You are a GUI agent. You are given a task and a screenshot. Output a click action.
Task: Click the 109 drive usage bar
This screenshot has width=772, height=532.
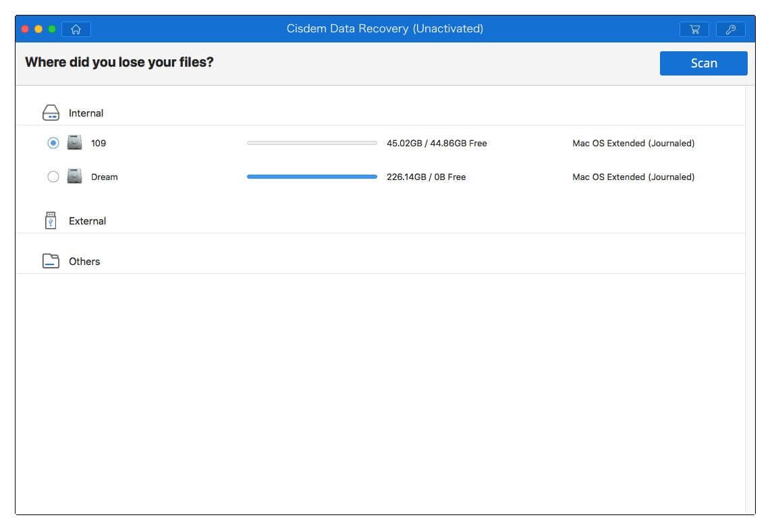pyautogui.click(x=312, y=143)
